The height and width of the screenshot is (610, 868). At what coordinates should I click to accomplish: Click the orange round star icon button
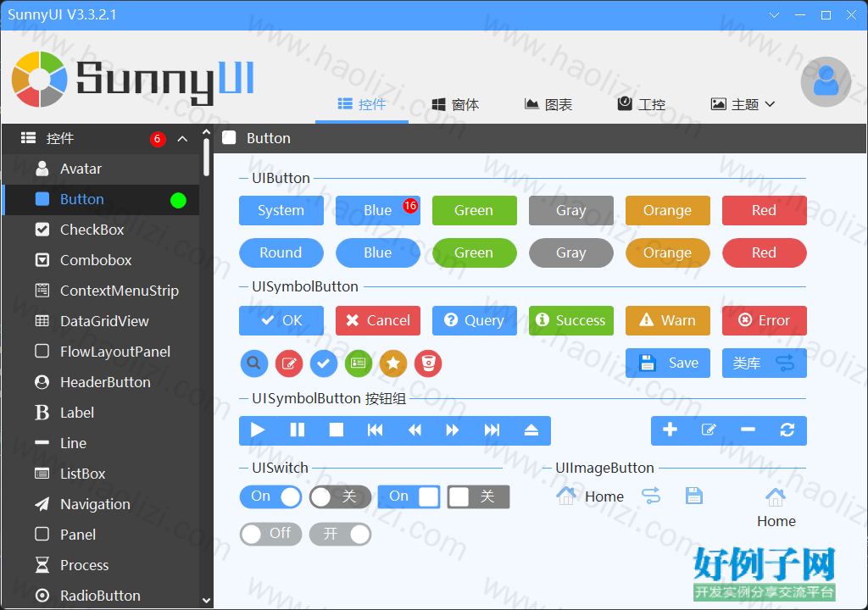[x=393, y=363]
